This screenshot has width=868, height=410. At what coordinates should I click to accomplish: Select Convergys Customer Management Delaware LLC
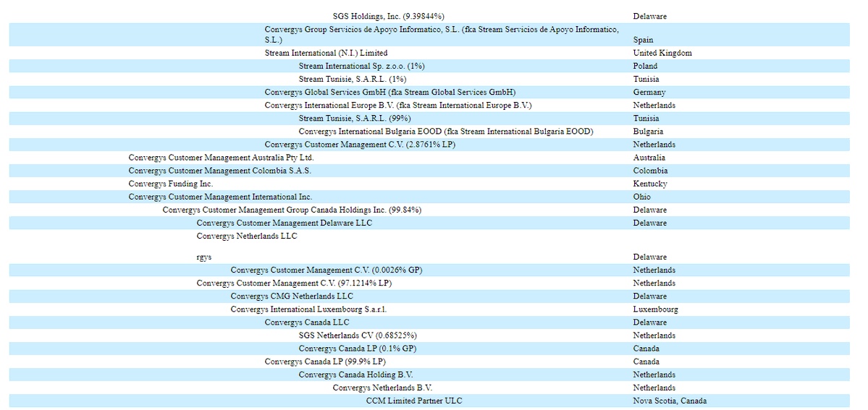tap(285, 223)
